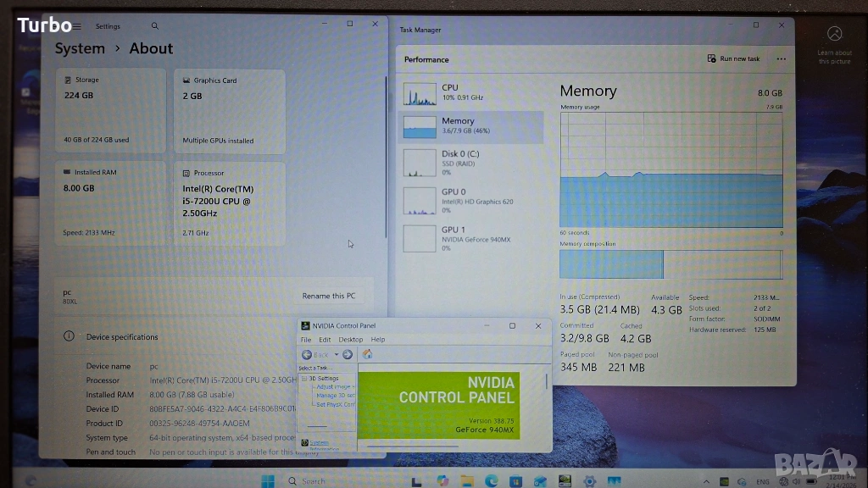Select GPU 0 Intel HD Graphics 620

[471, 201]
